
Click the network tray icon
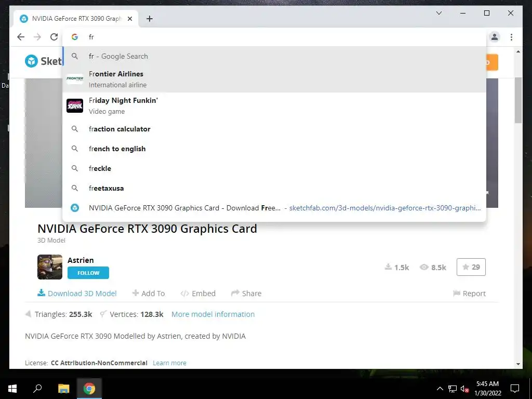(453, 389)
